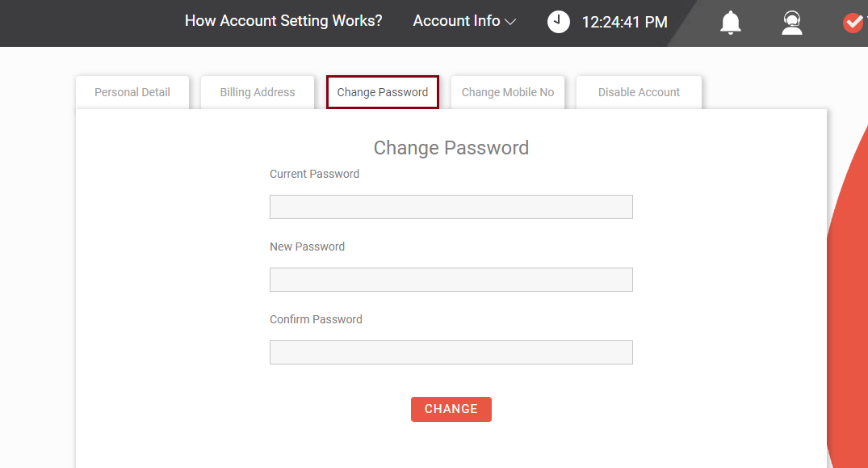This screenshot has height=468, width=868.
Task: Click the clock icon beside the time
Action: [558, 22]
